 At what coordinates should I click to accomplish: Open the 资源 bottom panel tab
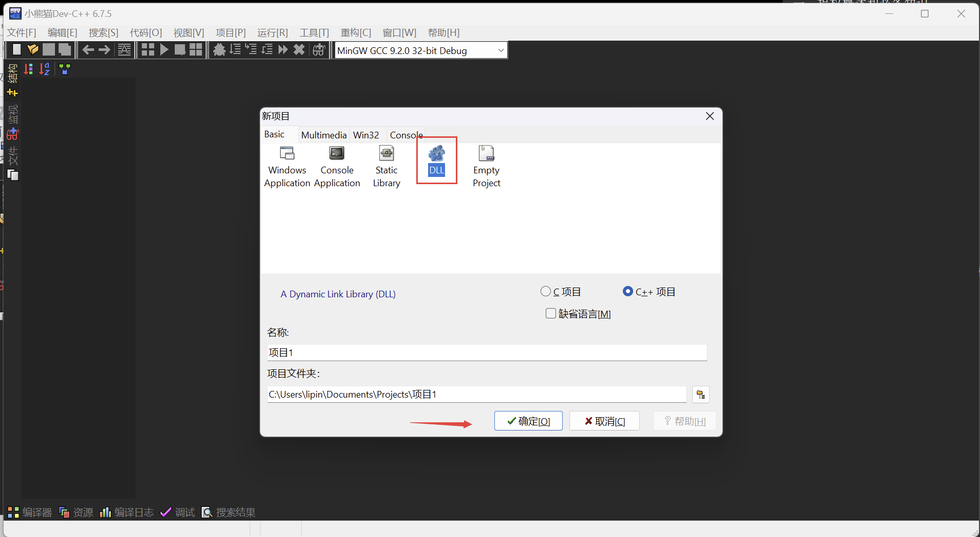tap(76, 512)
